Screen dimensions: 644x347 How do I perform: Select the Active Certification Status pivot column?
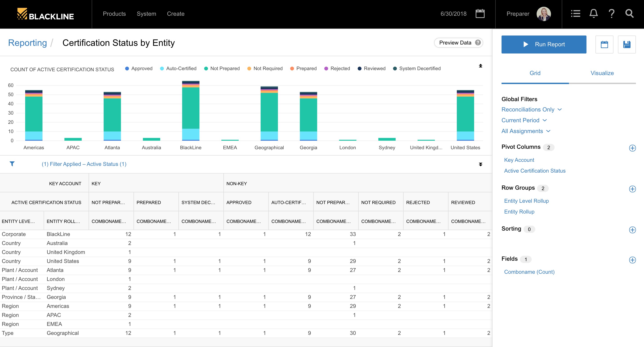[x=535, y=171]
